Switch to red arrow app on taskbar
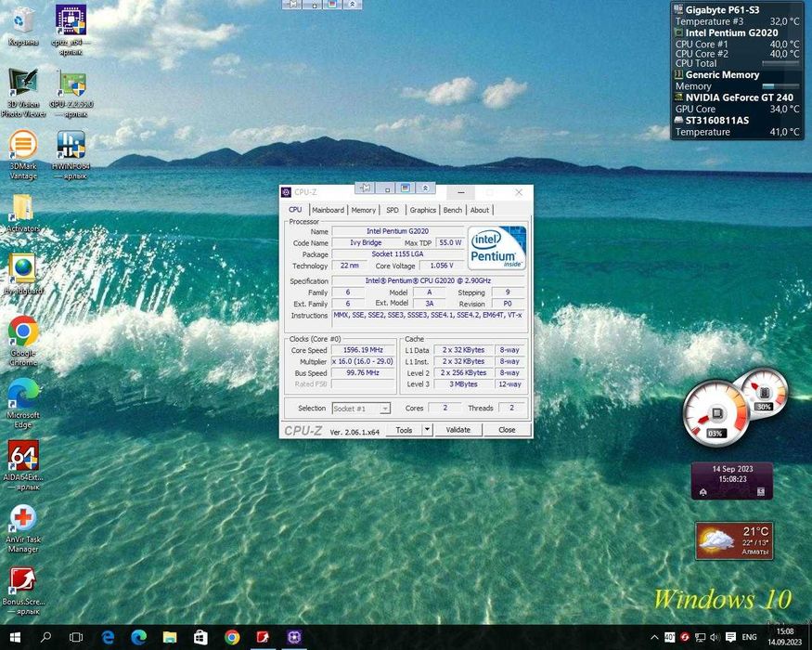The width and height of the screenshot is (812, 650). [x=263, y=637]
